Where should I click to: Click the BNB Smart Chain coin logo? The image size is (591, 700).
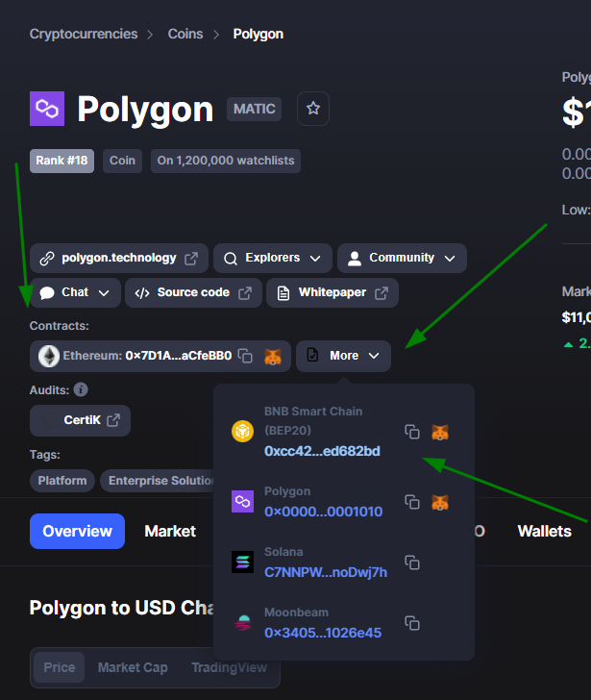(x=242, y=431)
